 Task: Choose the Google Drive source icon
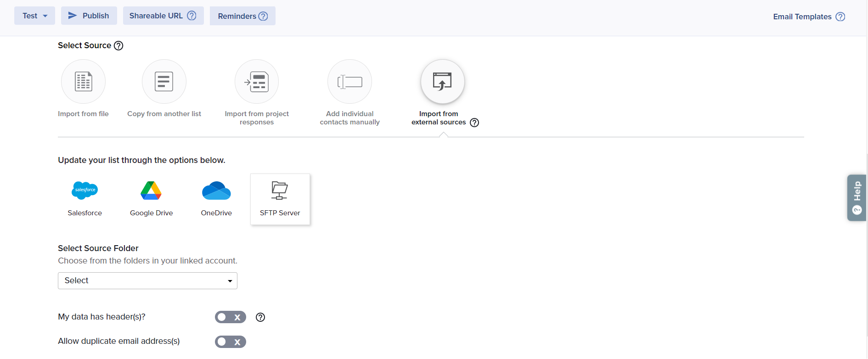(151, 191)
